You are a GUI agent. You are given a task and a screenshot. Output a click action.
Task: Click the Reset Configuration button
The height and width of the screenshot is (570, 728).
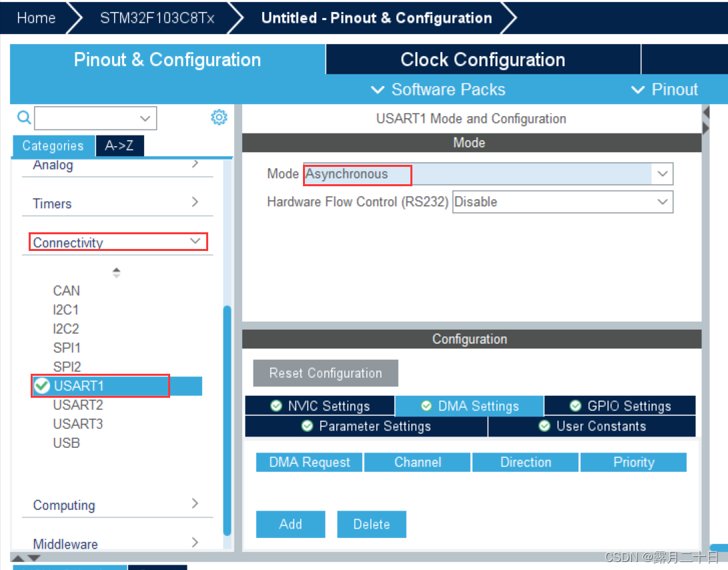click(326, 373)
